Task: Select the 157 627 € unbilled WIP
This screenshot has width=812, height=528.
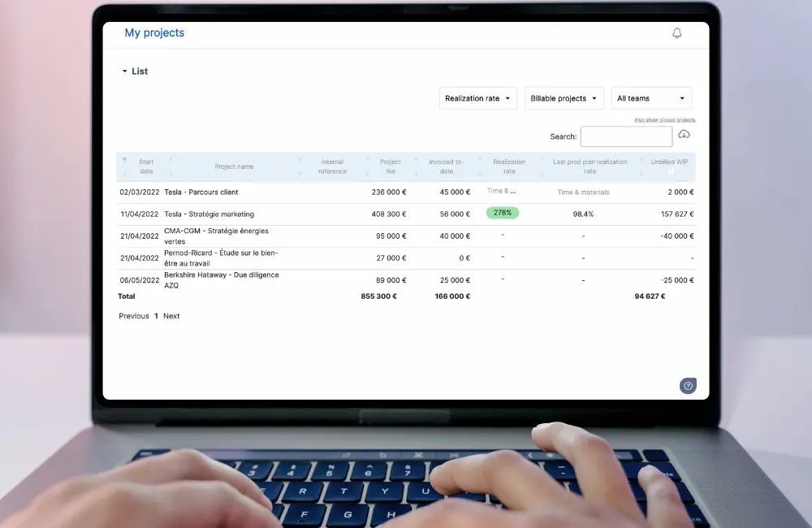Action: point(677,214)
